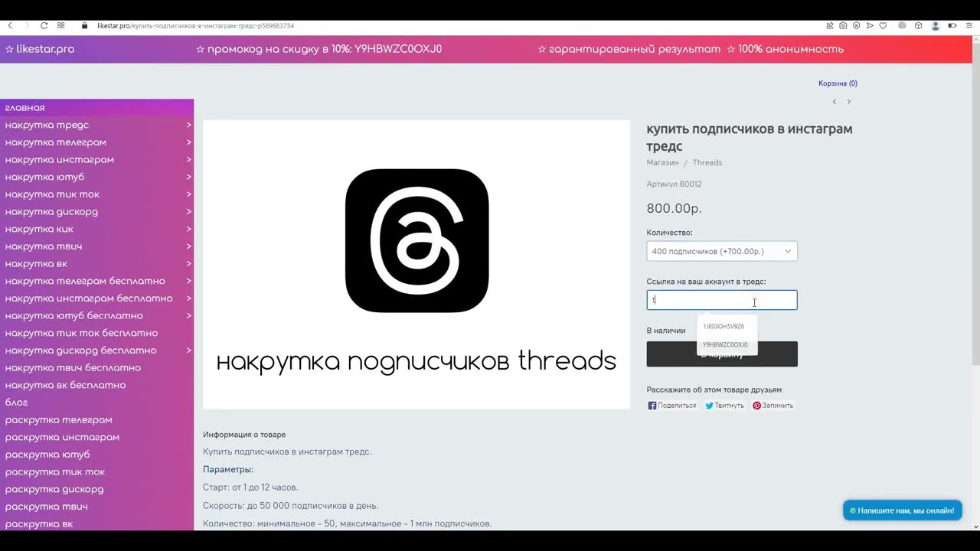This screenshot has width=980, height=551.
Task: Select the 800.00р. price text
Action: click(x=674, y=208)
